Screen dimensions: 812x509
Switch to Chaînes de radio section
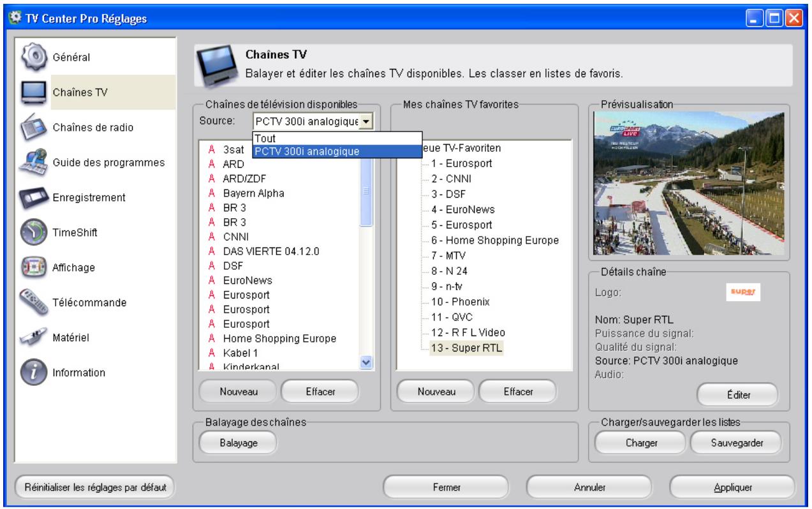tap(93, 127)
